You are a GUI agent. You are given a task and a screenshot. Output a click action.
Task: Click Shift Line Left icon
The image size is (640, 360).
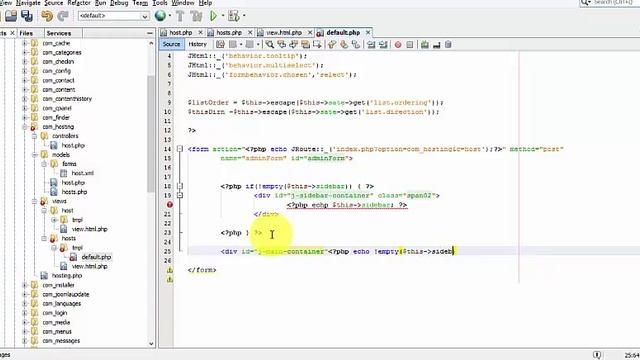(x=371, y=44)
